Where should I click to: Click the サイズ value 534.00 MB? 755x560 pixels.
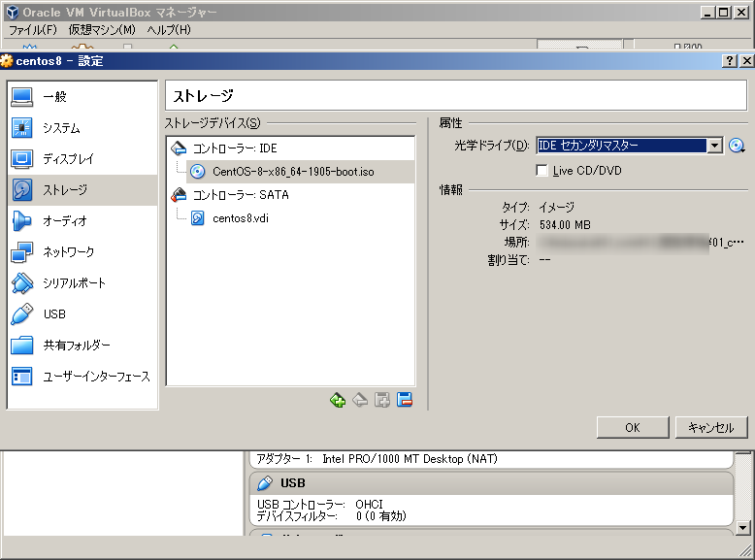point(565,225)
